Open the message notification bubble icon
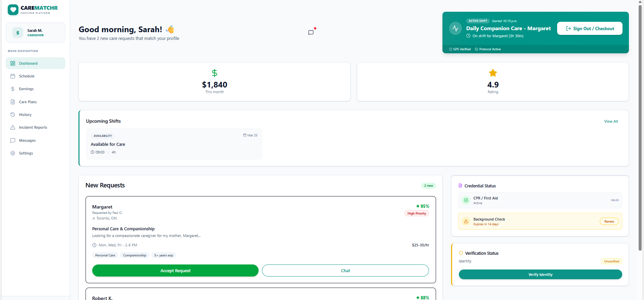 pos(311,33)
